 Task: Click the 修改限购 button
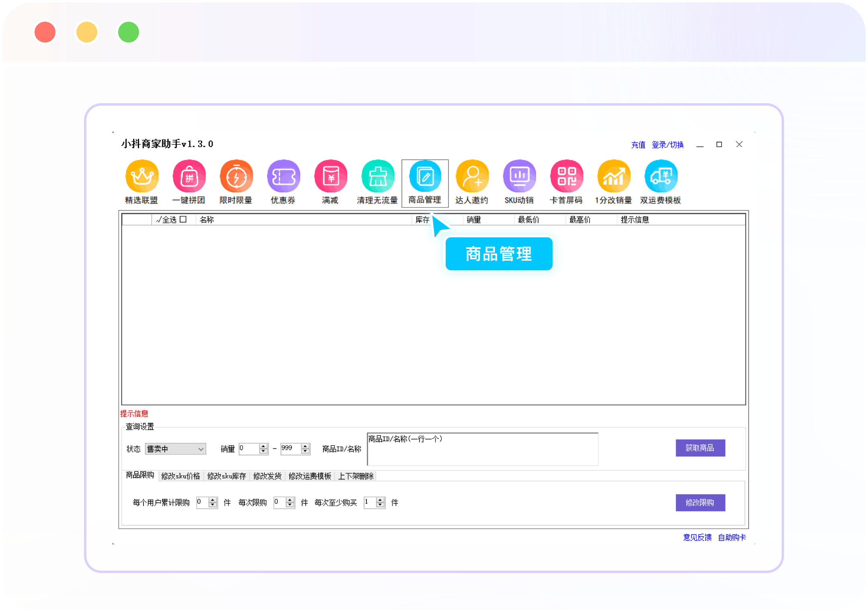pyautogui.click(x=700, y=502)
